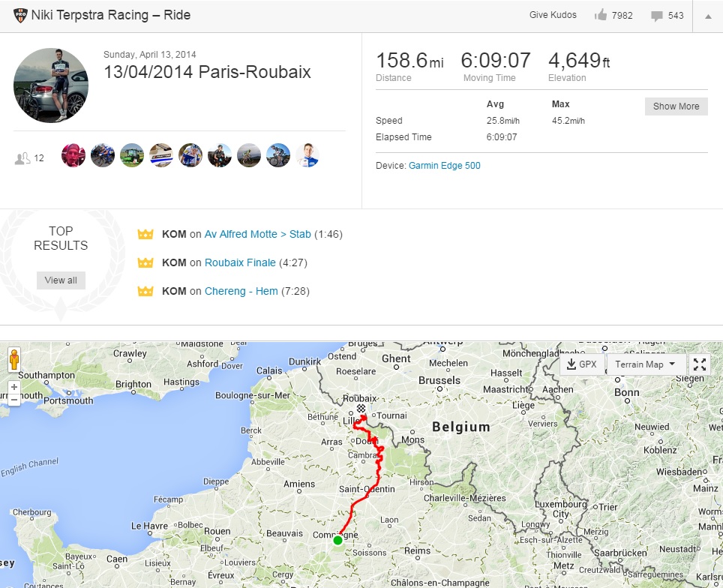View all top results
This screenshot has height=588, width=723.
click(61, 280)
